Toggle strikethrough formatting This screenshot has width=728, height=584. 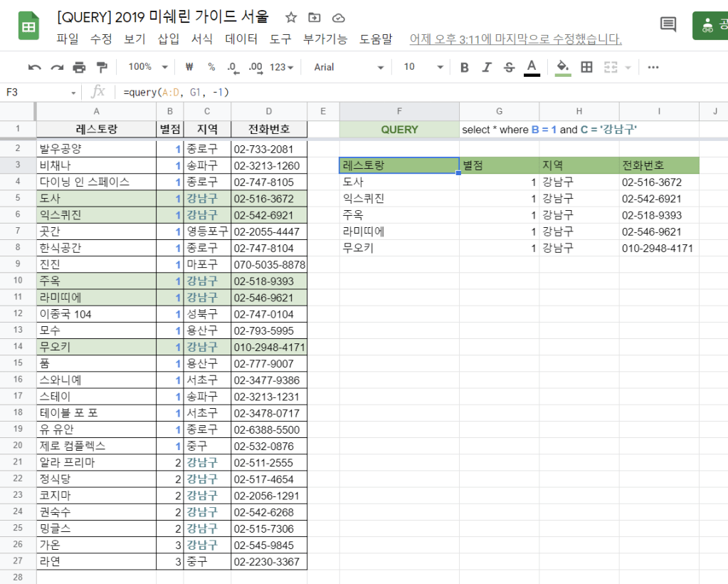point(509,67)
